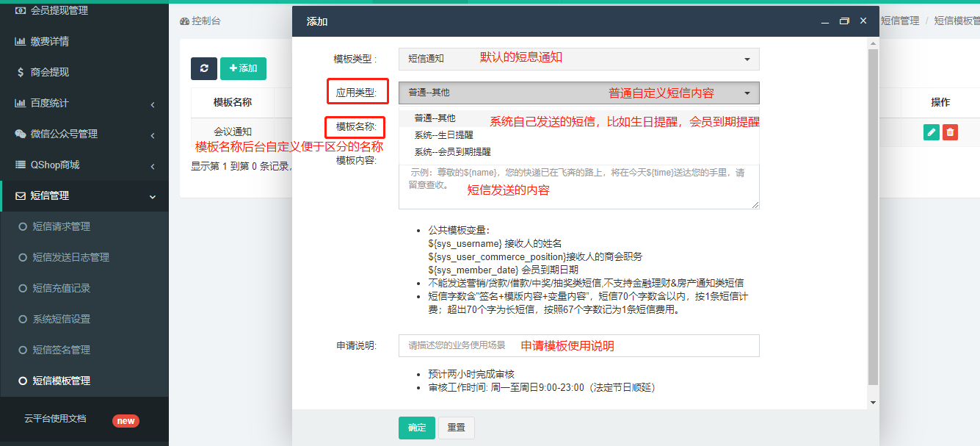Minimize the 添加 dialog window
The height and width of the screenshot is (446, 980).
[826, 21]
